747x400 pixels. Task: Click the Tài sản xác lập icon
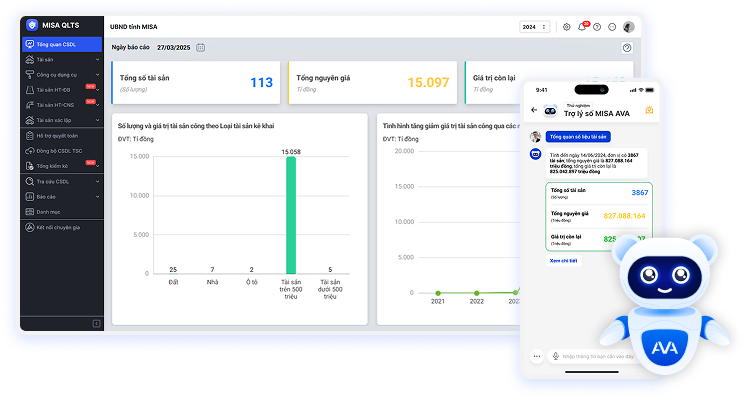click(30, 120)
